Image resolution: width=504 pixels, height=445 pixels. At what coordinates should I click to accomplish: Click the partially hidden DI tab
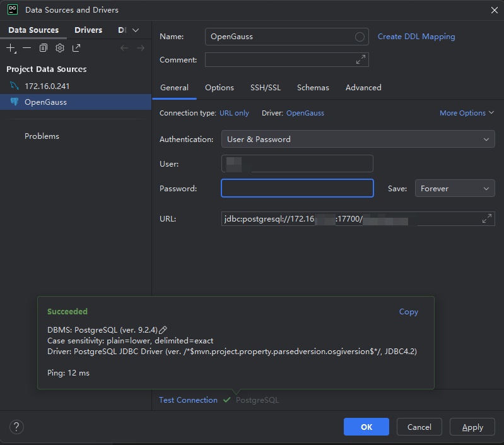(122, 30)
